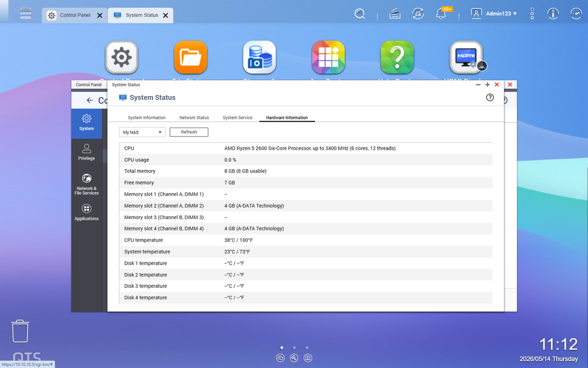
Task: Go to next desktop page arrow
Action: (x=580, y=192)
